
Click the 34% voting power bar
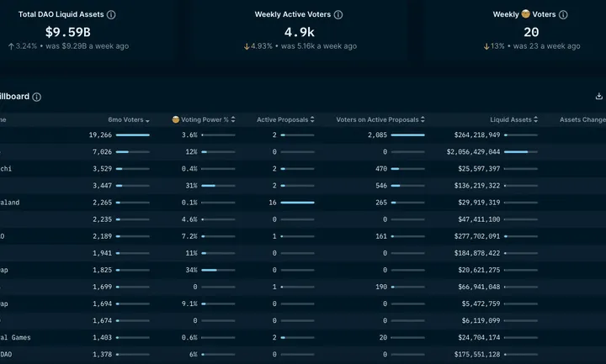[x=219, y=270]
